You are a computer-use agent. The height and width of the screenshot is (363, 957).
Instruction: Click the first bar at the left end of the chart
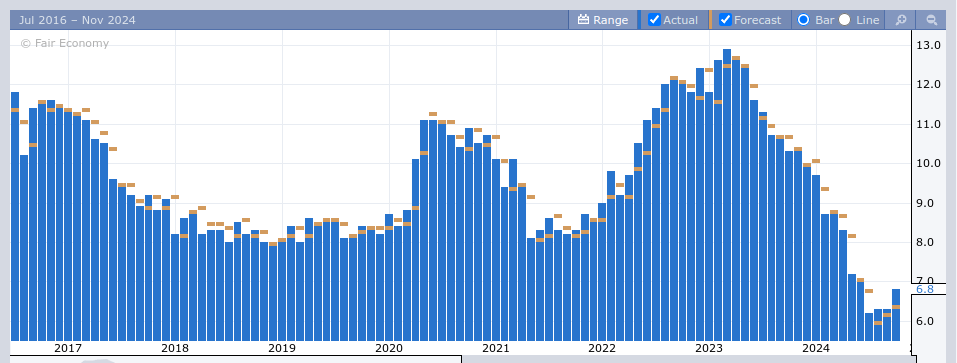[x=15, y=216]
